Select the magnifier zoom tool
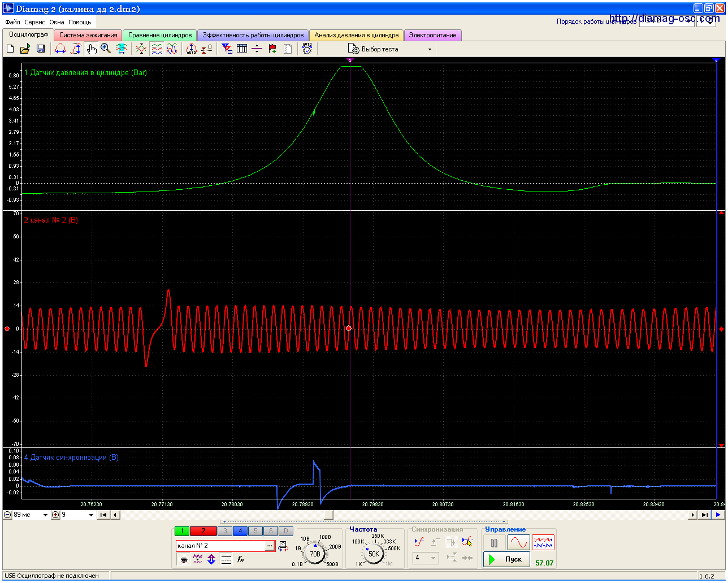Viewport: 728px width, 583px height. click(x=106, y=49)
